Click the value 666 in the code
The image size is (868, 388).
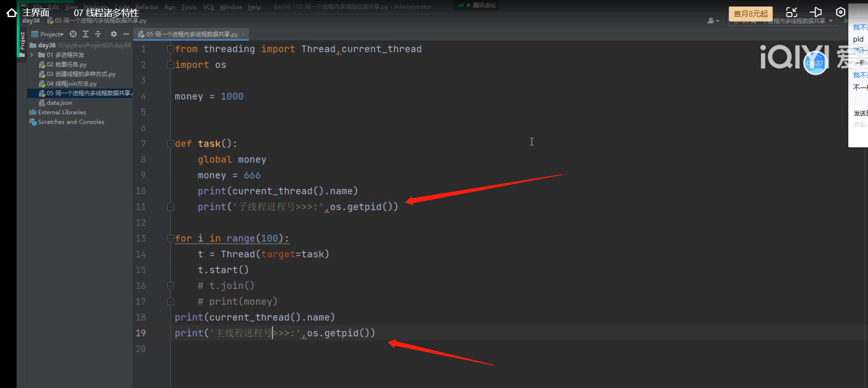(252, 175)
